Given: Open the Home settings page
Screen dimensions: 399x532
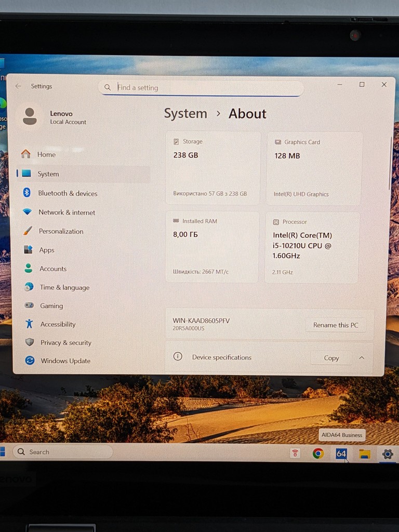Looking at the screenshot, I should pyautogui.click(x=83, y=154).
